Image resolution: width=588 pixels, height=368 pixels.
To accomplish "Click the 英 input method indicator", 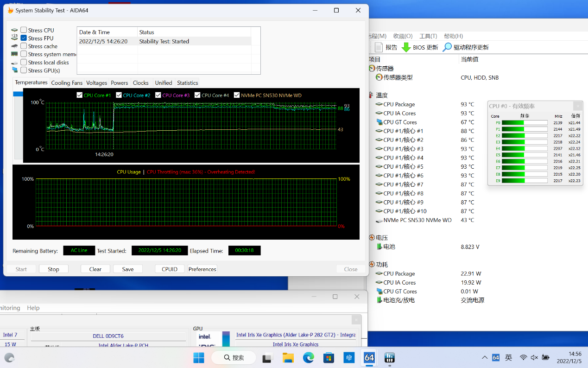I will [x=509, y=358].
